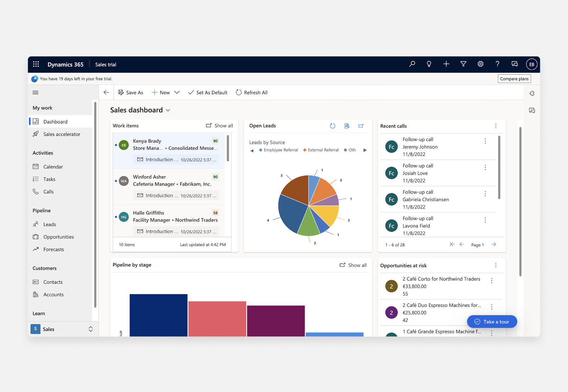
Task: Open Sales accelerator in sidebar
Action: pyautogui.click(x=61, y=134)
